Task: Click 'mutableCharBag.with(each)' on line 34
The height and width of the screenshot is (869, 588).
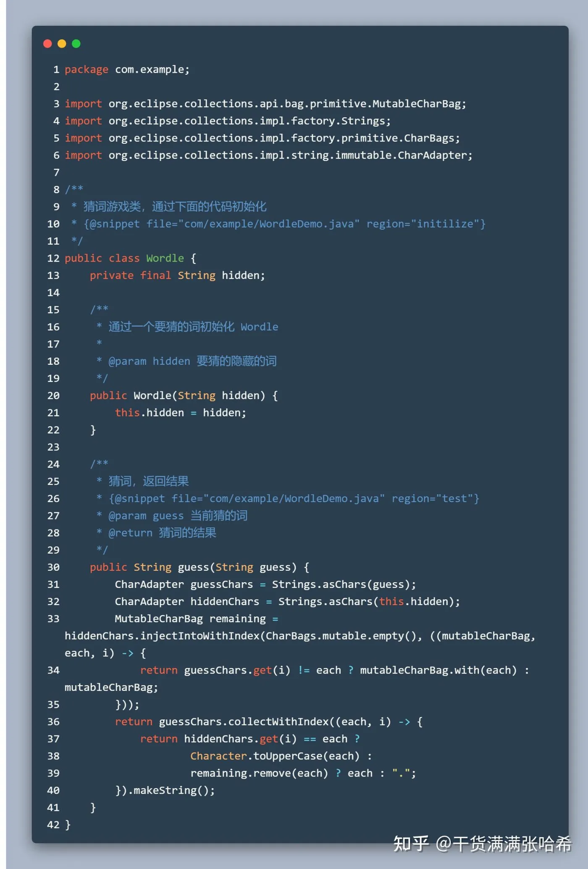Action: click(x=438, y=671)
